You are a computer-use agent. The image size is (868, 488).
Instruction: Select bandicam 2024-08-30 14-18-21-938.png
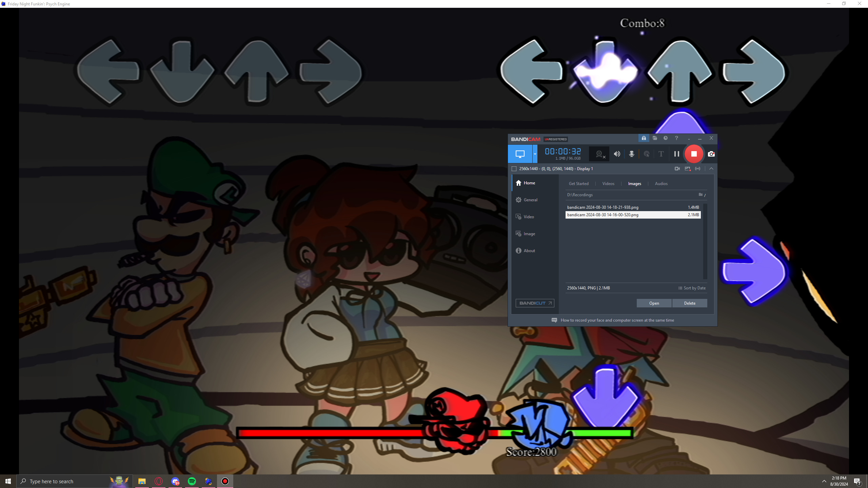(603, 207)
